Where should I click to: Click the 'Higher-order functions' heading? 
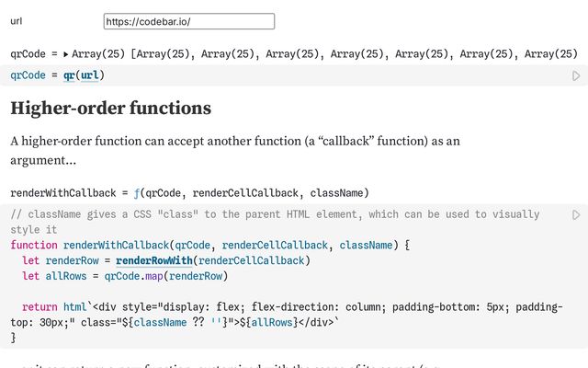(111, 109)
